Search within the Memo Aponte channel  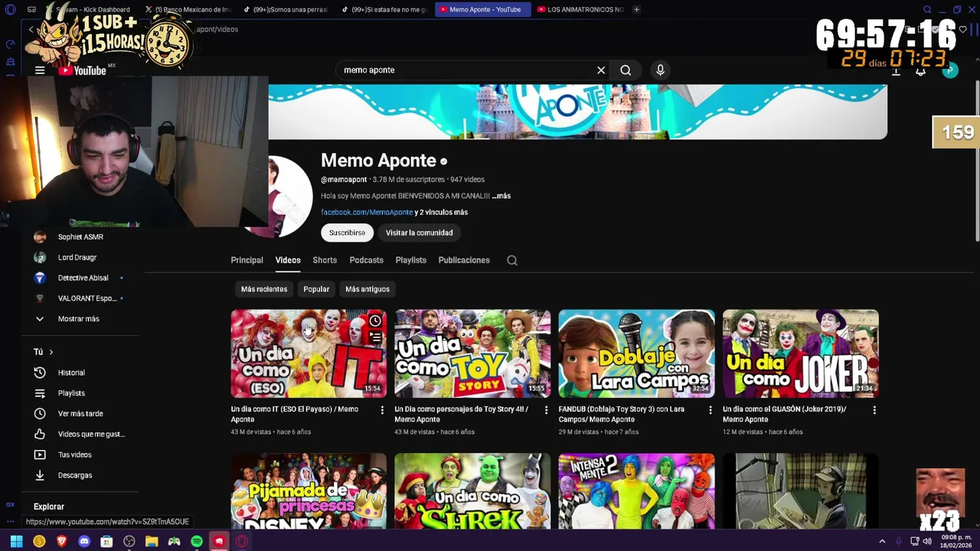tap(512, 260)
